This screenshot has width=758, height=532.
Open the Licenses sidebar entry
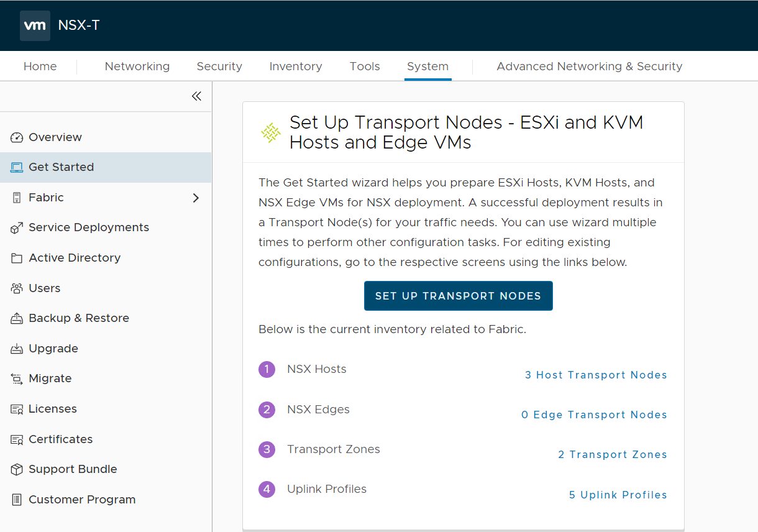53,409
